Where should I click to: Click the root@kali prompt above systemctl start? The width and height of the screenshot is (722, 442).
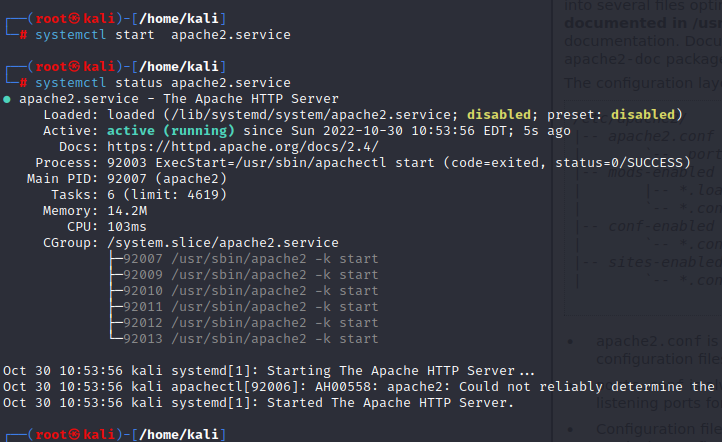pos(116,19)
